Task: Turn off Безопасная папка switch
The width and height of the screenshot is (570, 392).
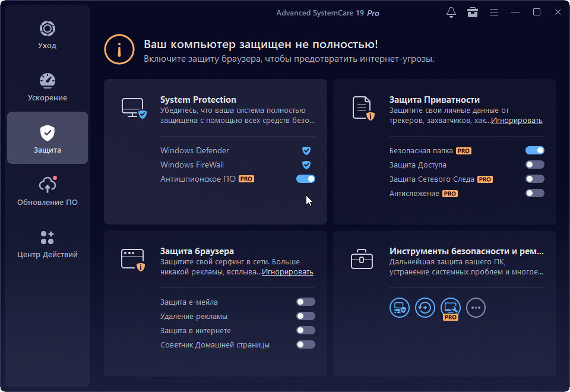Action: [535, 151]
